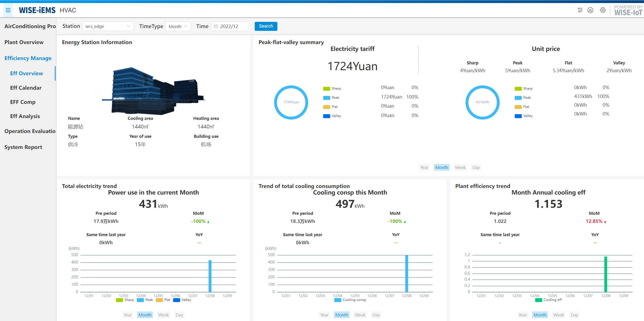Open the user account icon

[x=590, y=10]
